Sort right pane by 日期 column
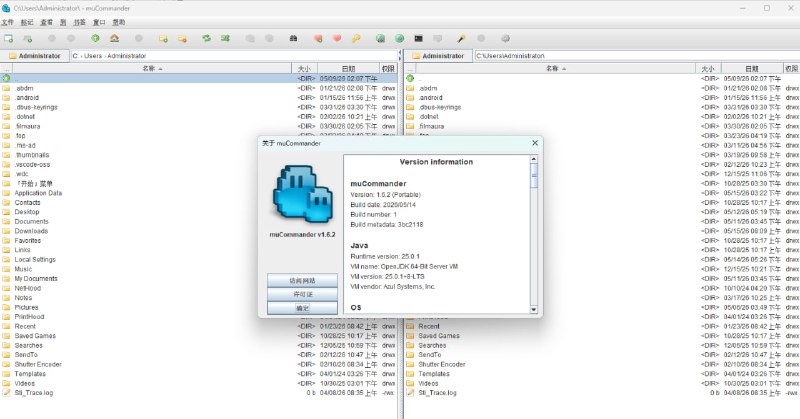The height and width of the screenshot is (419, 800). (x=752, y=68)
